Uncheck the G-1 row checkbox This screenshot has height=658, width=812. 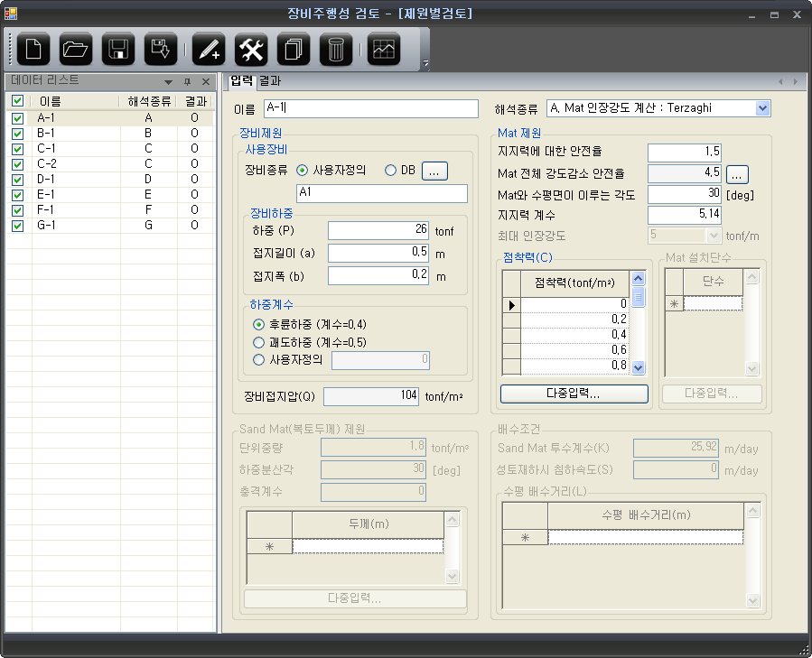coord(17,226)
